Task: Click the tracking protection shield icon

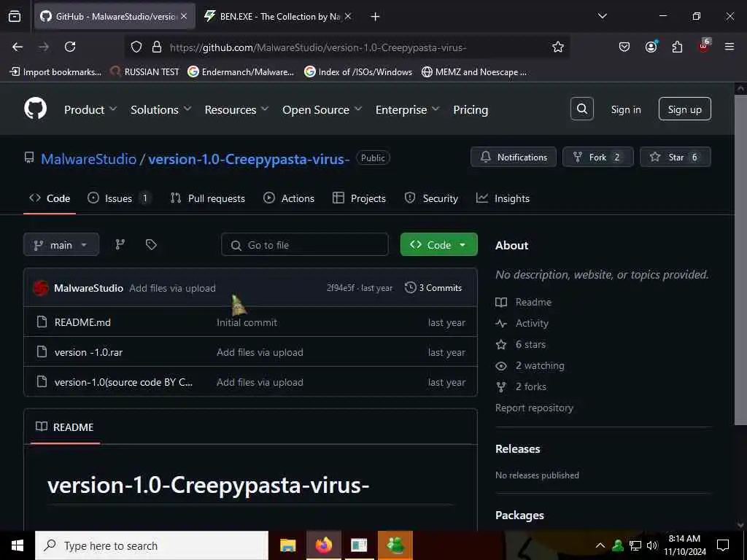Action: click(x=136, y=47)
